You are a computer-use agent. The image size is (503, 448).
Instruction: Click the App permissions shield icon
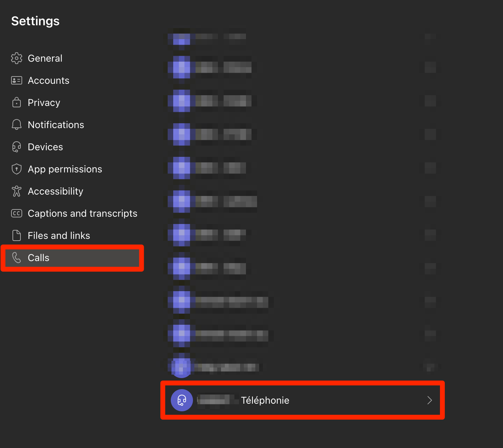(17, 169)
